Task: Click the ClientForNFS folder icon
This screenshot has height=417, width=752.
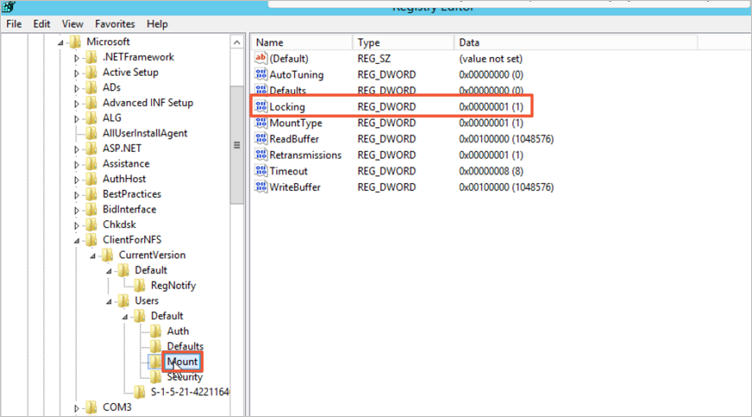Action: (x=91, y=240)
